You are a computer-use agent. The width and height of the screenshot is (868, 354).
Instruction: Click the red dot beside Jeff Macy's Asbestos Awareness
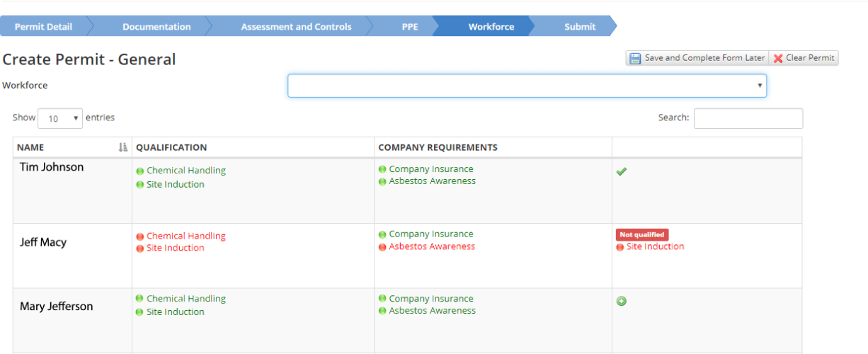pyautogui.click(x=382, y=247)
